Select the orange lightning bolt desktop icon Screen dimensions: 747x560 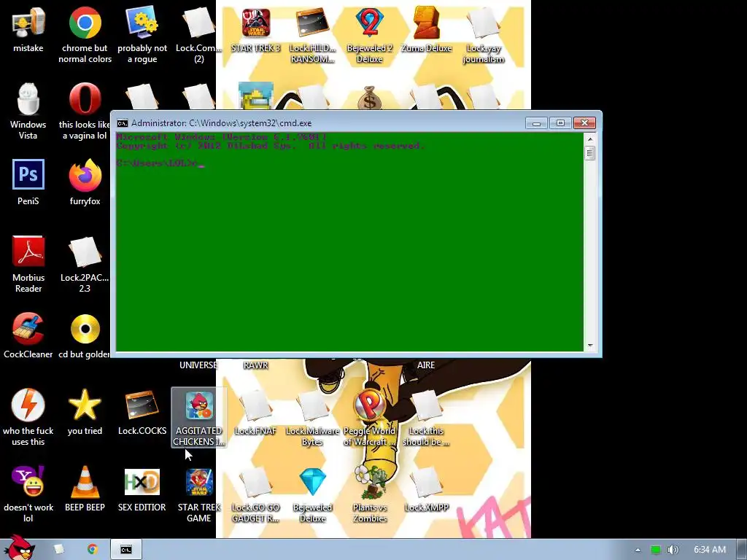click(28, 405)
